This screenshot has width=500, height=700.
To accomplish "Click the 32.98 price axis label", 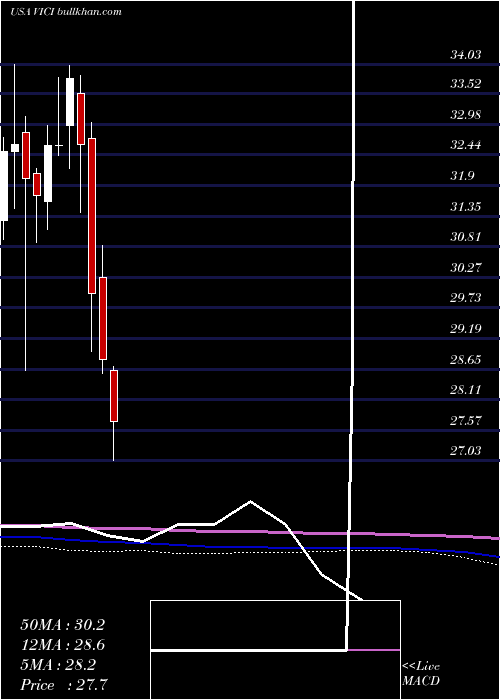I will [466, 114].
